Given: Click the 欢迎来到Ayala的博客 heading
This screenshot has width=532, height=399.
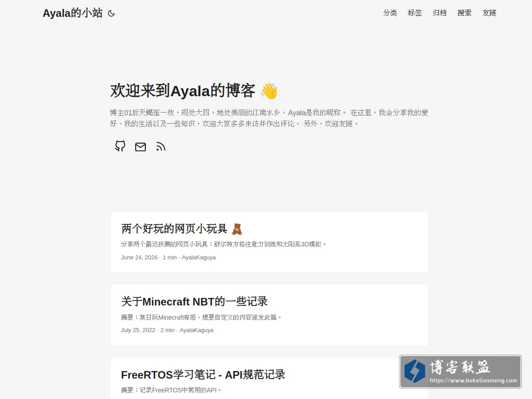Looking at the screenshot, I should click(x=194, y=91).
